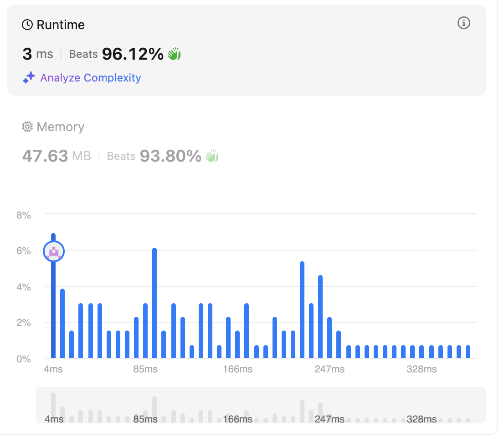Select the Runtime card
This screenshot has height=448, width=504.
click(x=246, y=50)
